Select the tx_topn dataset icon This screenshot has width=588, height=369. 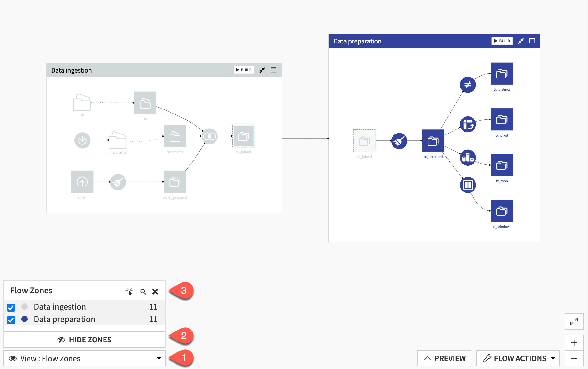point(502,165)
